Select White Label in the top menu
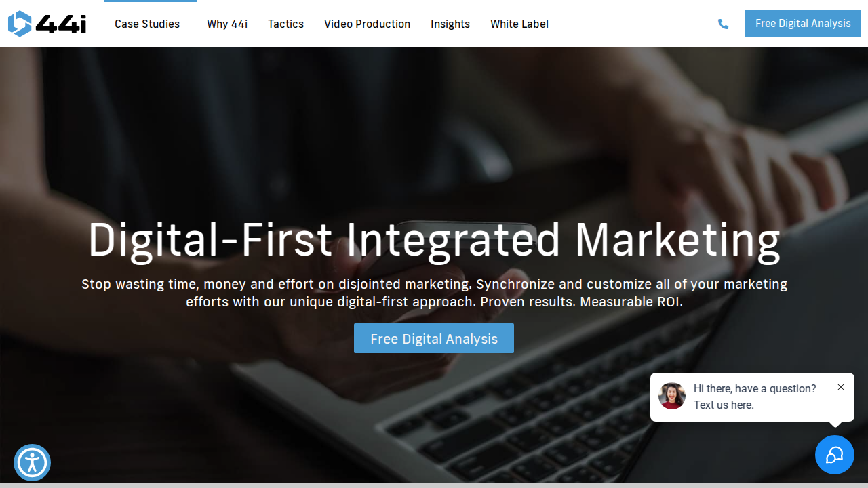The image size is (868, 488). coord(519,24)
